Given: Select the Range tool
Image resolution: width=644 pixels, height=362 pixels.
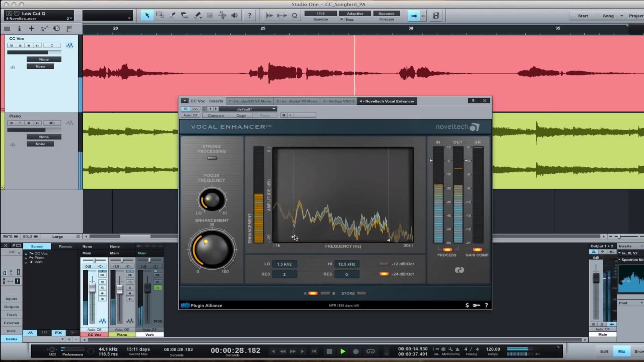Looking at the screenshot, I should (x=159, y=16).
